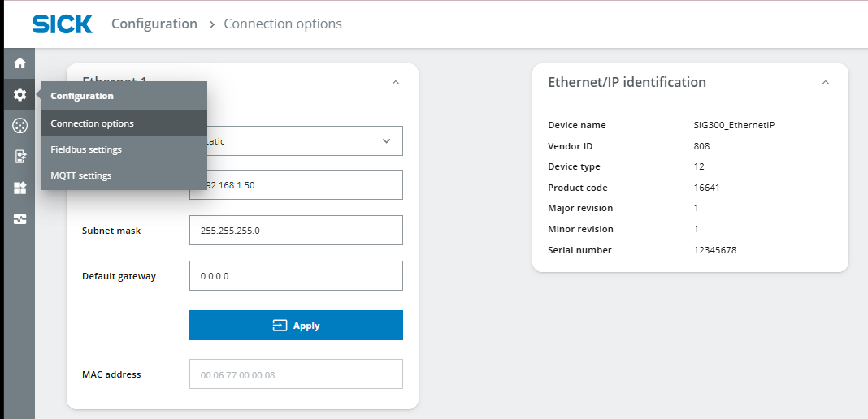The image size is (868, 419).
Task: Click the Major revision label
Action: pos(580,208)
